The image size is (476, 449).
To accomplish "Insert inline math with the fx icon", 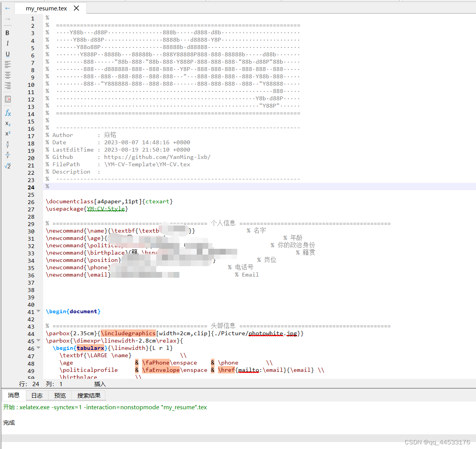I will (x=7, y=113).
